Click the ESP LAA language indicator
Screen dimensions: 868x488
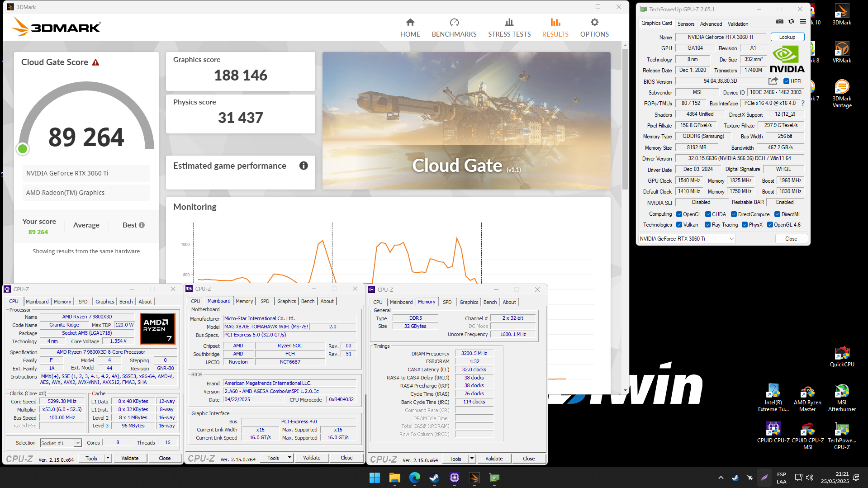781,478
